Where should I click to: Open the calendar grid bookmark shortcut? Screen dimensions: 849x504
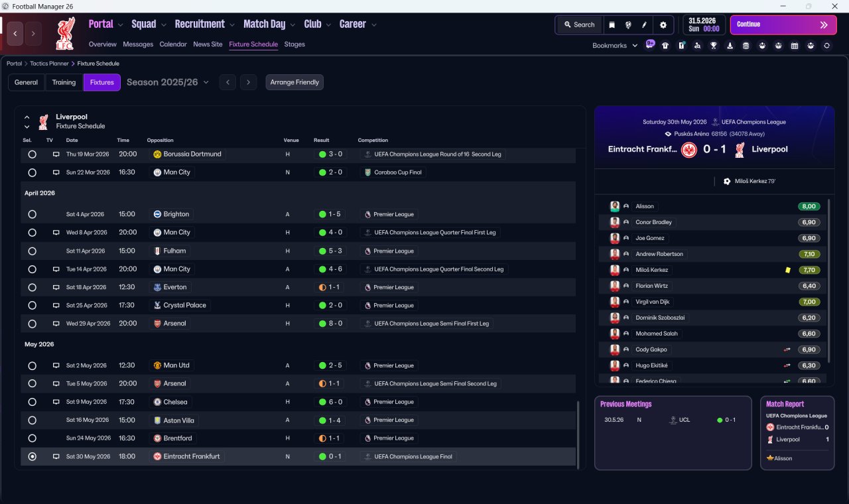795,46
